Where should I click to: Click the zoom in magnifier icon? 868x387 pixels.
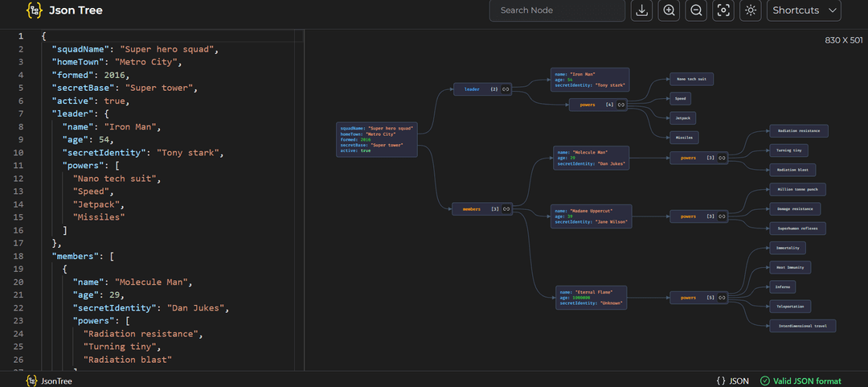pos(669,10)
